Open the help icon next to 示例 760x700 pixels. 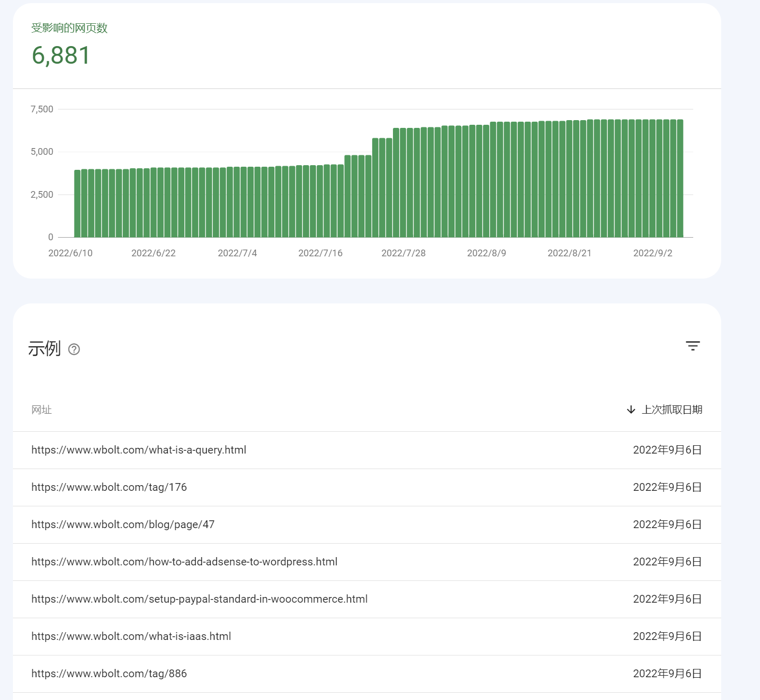coord(74,349)
